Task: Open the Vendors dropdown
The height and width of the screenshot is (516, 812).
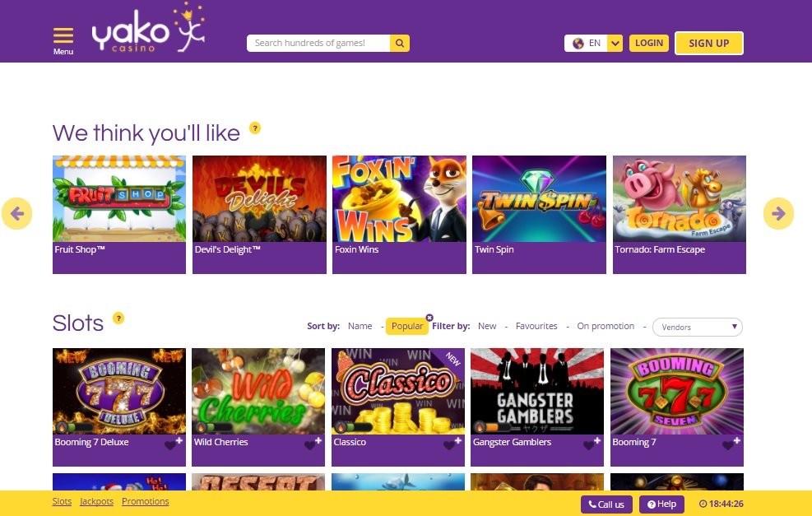Action: click(698, 327)
